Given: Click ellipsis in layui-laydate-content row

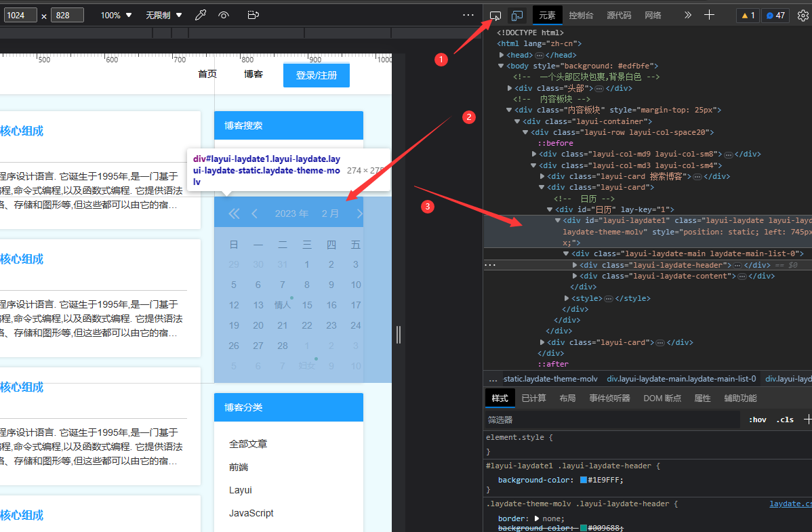Looking at the screenshot, I should 742,276.
